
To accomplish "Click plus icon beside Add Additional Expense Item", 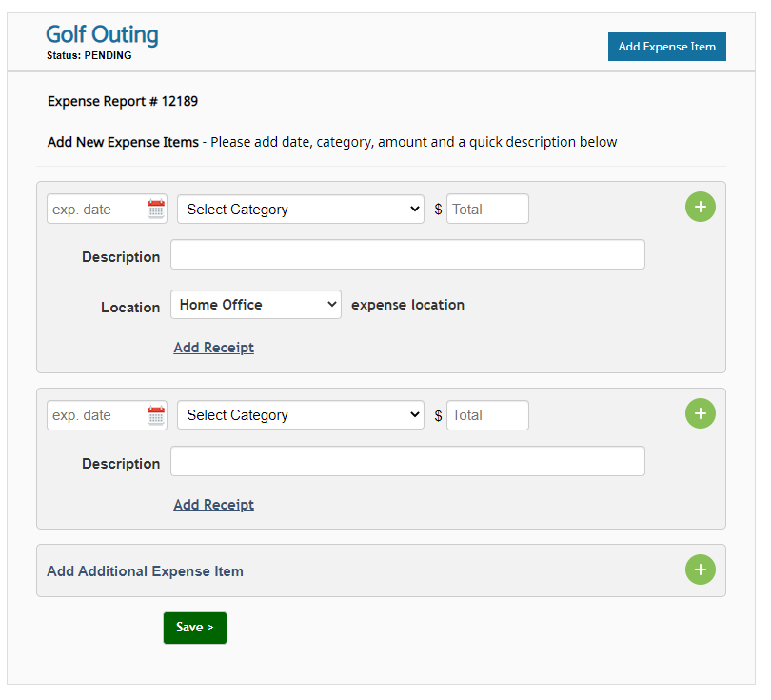I will (x=701, y=570).
